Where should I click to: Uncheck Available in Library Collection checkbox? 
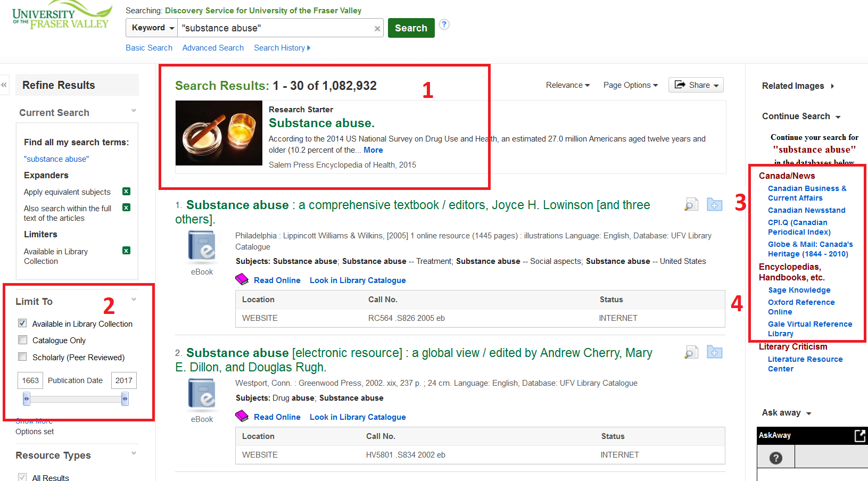click(22, 323)
